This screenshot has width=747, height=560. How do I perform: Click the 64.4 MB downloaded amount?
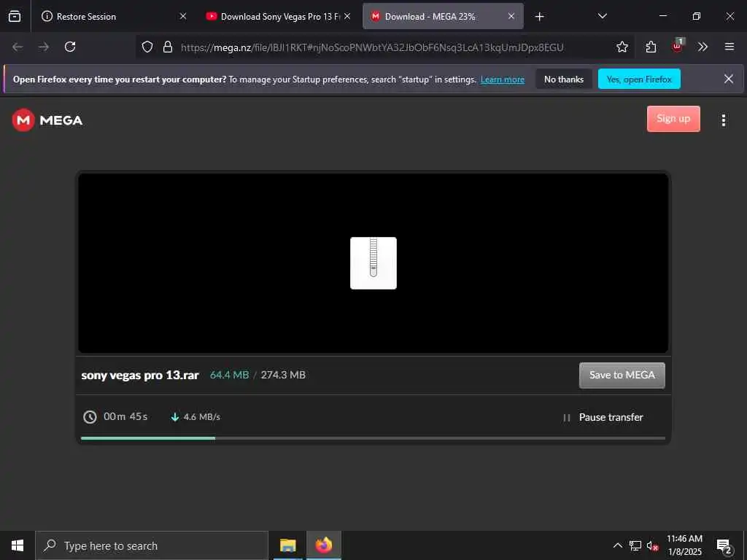(229, 376)
